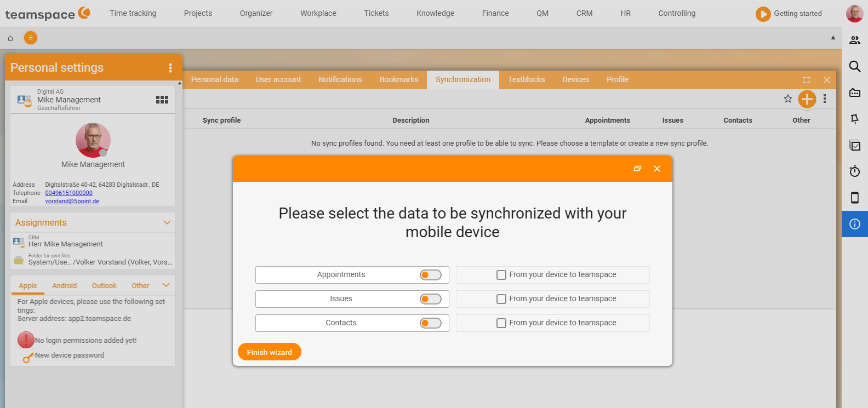The image size is (868, 408).
Task: Click the blue info icon in right sidebar
Action: tap(855, 224)
